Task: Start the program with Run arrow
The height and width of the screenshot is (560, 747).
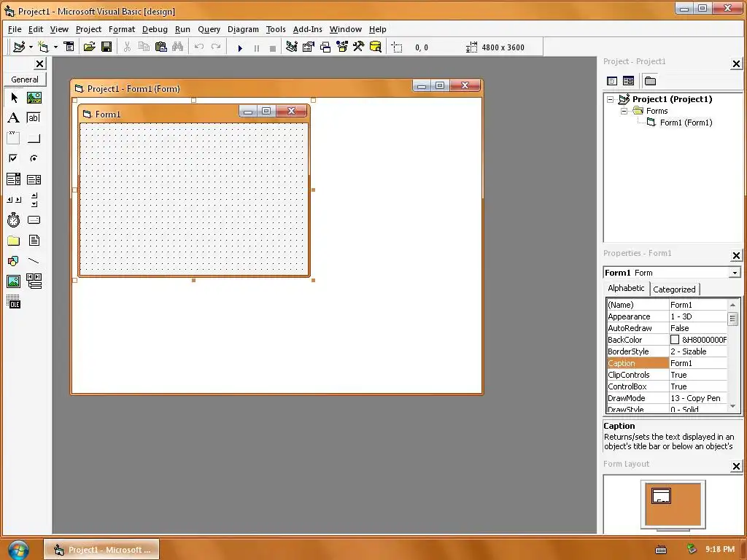Action: [240, 48]
